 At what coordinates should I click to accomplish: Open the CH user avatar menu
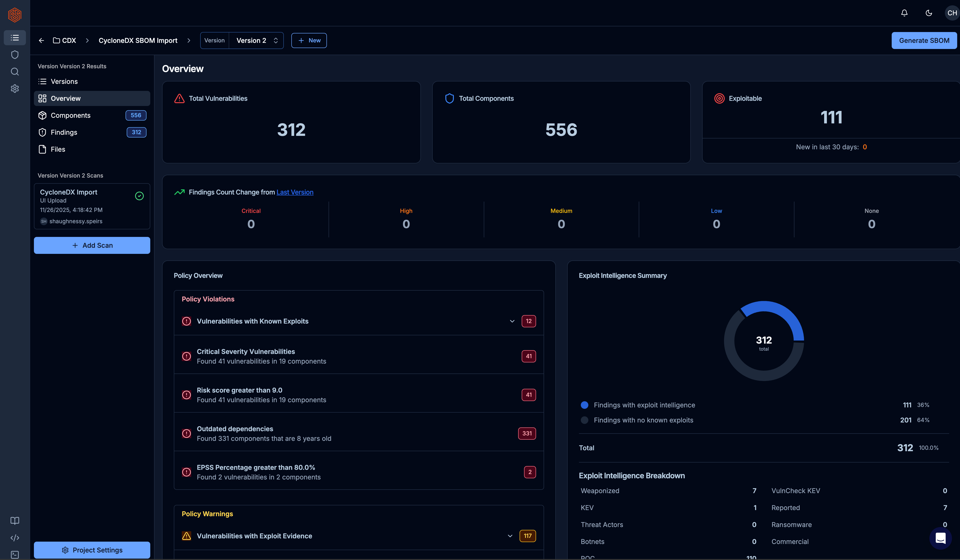952,13
